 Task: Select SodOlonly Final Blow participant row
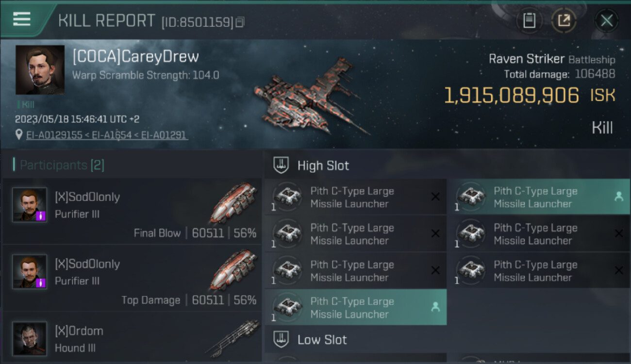coord(132,211)
